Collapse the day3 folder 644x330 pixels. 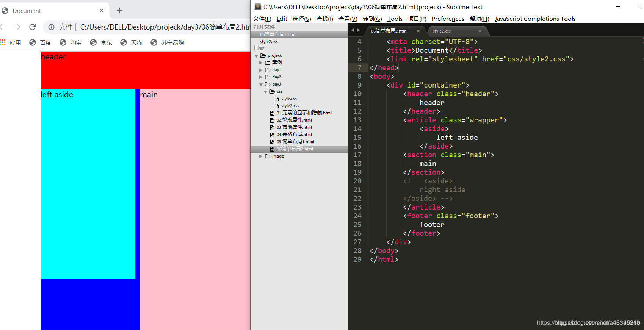pyautogui.click(x=261, y=84)
